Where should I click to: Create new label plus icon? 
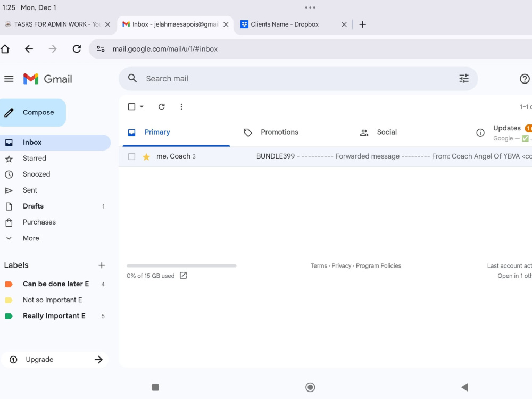tap(102, 265)
